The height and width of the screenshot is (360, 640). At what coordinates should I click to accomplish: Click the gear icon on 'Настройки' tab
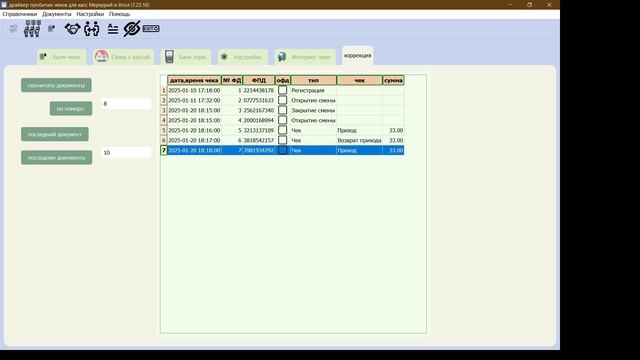(x=224, y=57)
